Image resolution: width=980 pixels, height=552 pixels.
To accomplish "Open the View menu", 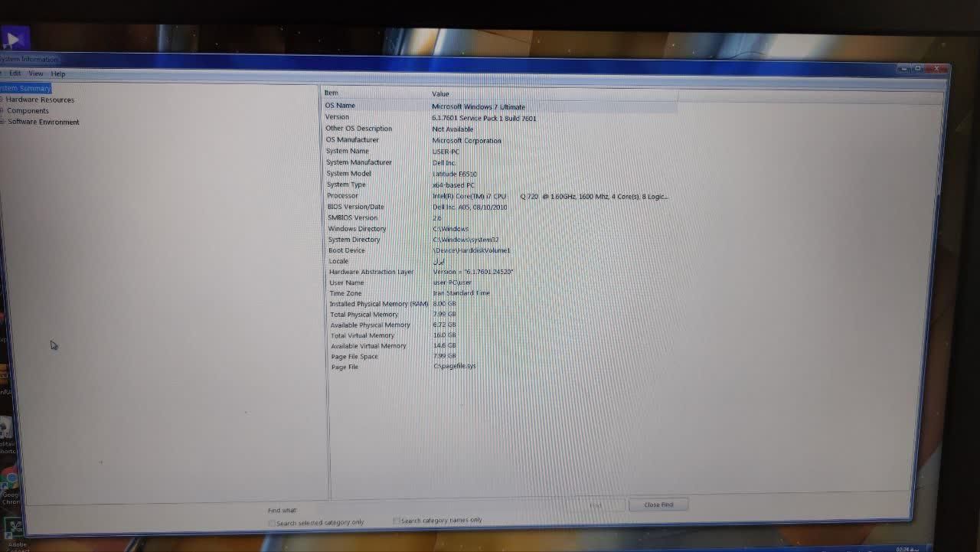I will click(36, 73).
